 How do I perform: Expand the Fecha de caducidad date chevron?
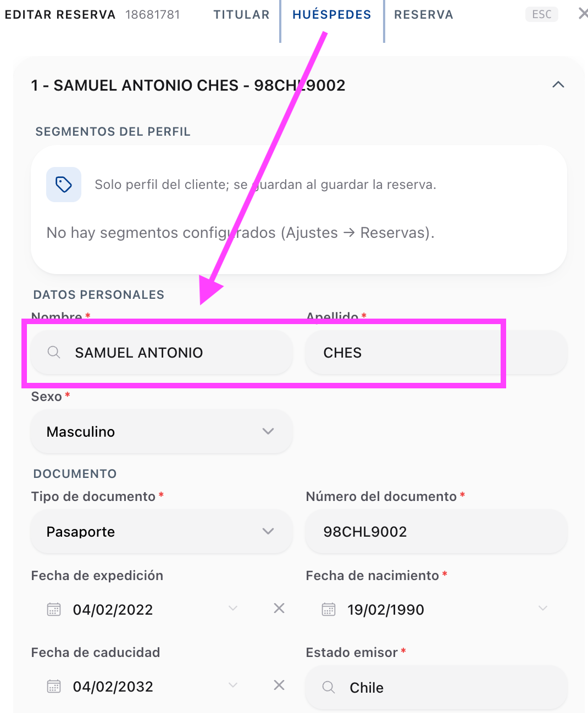pyautogui.click(x=233, y=685)
